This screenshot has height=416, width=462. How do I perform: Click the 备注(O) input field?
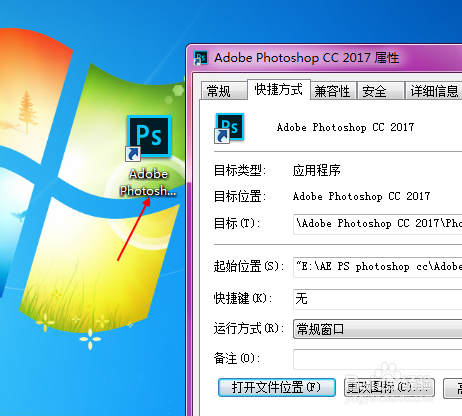click(x=378, y=359)
